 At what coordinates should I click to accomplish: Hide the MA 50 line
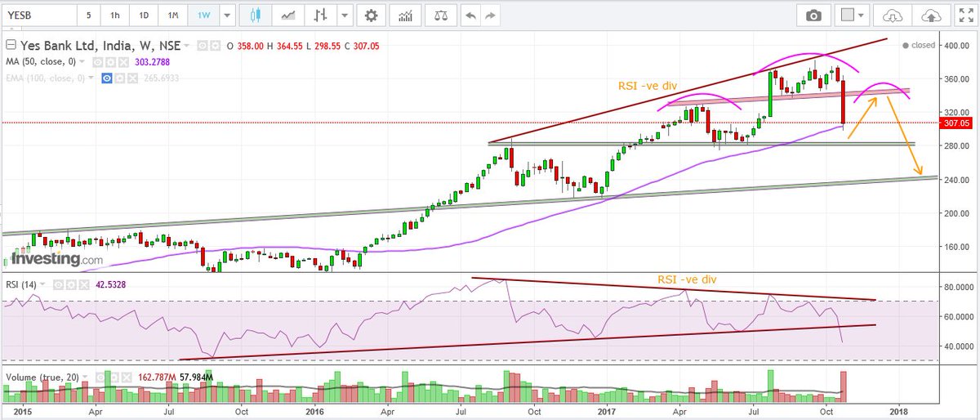point(97,62)
